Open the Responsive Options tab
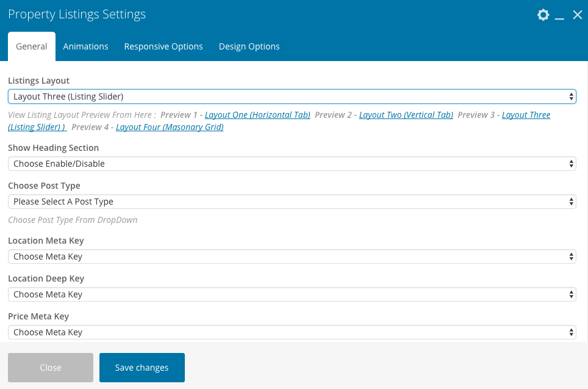The width and height of the screenshot is (588, 389). pos(163,46)
